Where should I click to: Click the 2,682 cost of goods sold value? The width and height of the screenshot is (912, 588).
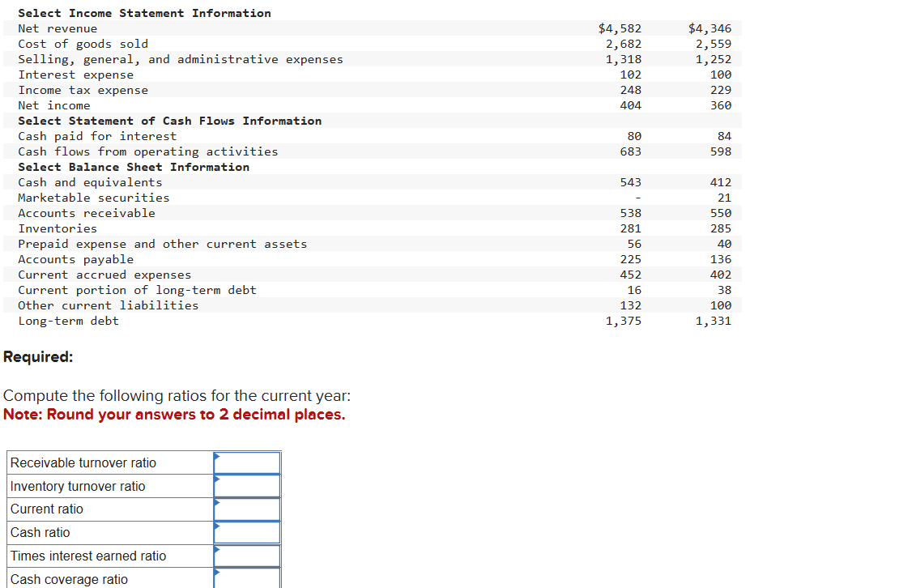(624, 45)
